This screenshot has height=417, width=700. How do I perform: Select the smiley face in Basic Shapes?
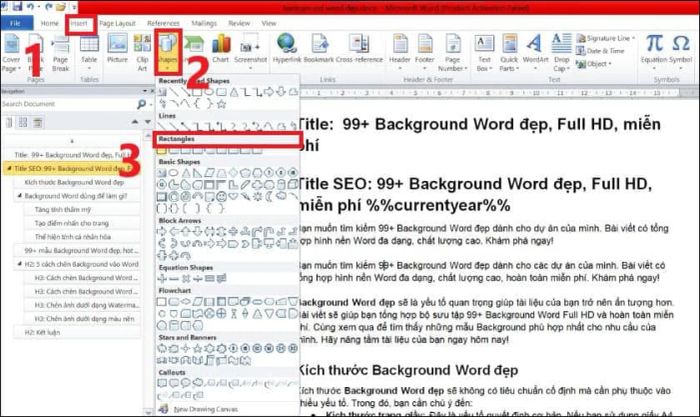tap(221, 196)
